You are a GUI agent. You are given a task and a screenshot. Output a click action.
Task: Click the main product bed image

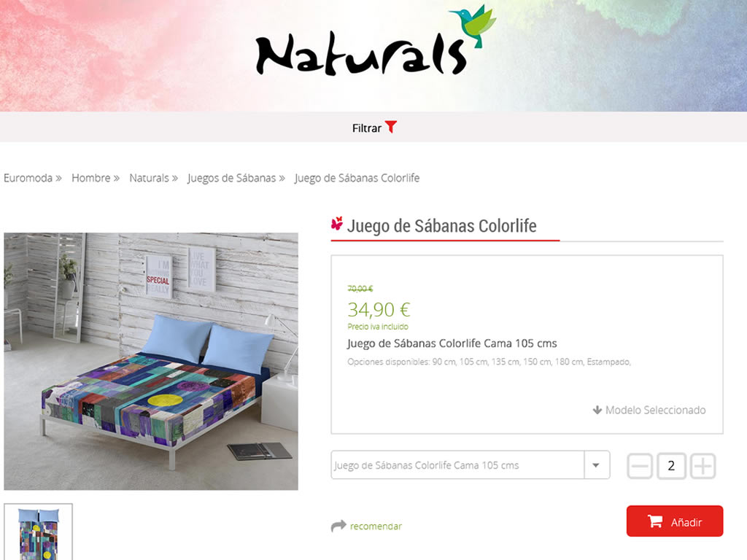tap(151, 361)
